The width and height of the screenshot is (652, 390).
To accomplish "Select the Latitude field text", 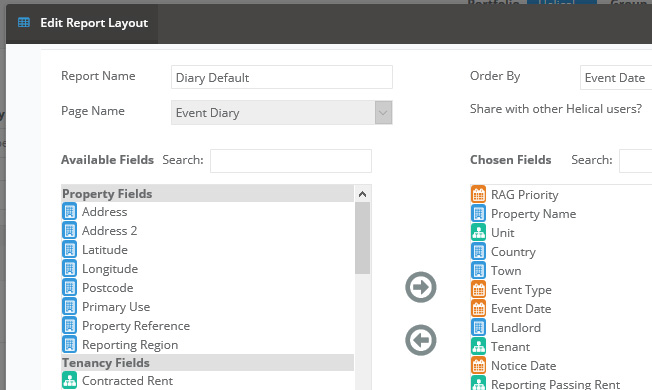I will 105,250.
